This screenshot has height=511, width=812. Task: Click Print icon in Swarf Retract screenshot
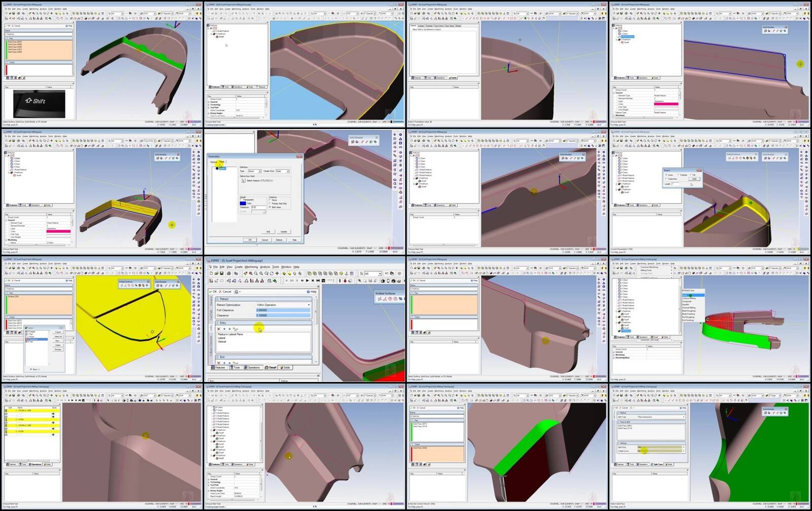(229, 273)
